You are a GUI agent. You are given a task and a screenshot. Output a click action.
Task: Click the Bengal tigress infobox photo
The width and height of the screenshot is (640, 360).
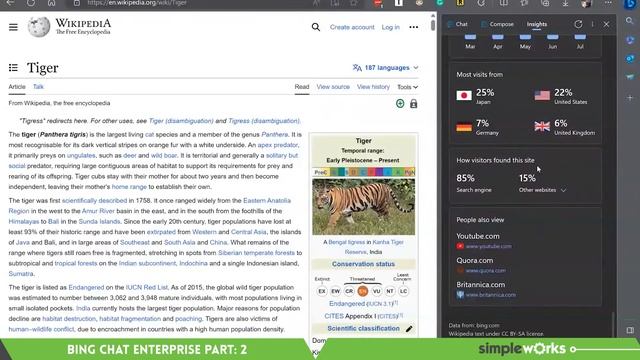[x=363, y=207]
